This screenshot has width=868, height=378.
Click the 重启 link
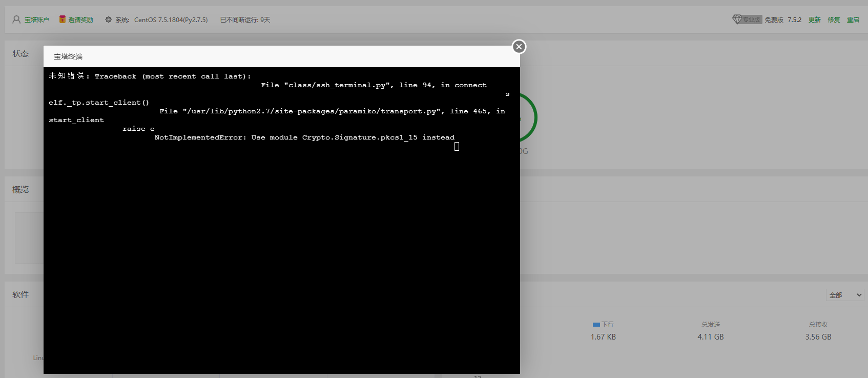pyautogui.click(x=853, y=20)
